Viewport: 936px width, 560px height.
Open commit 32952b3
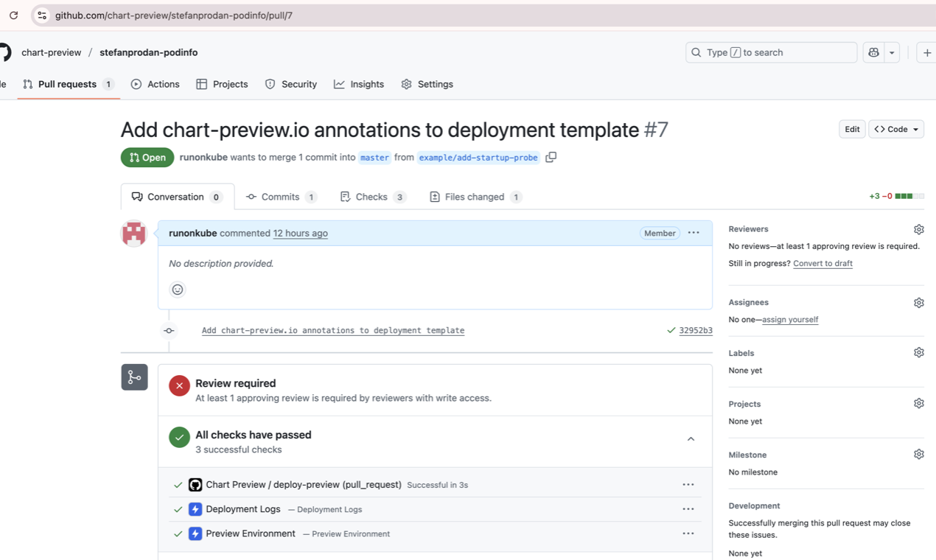[695, 330]
